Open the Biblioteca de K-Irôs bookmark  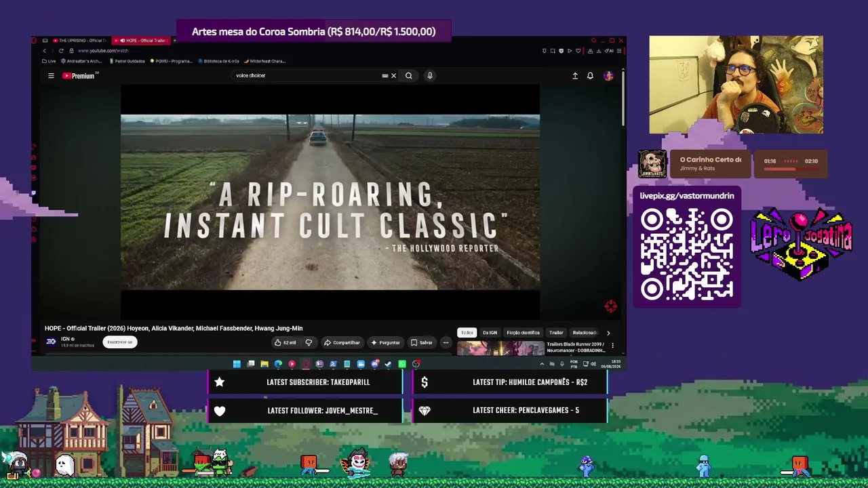coord(219,61)
